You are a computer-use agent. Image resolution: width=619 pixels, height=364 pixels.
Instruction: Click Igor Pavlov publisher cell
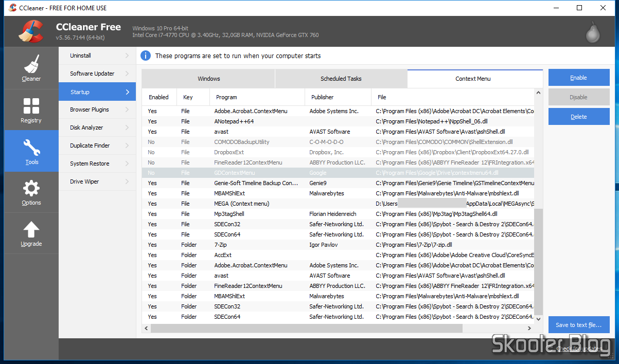pos(324,245)
